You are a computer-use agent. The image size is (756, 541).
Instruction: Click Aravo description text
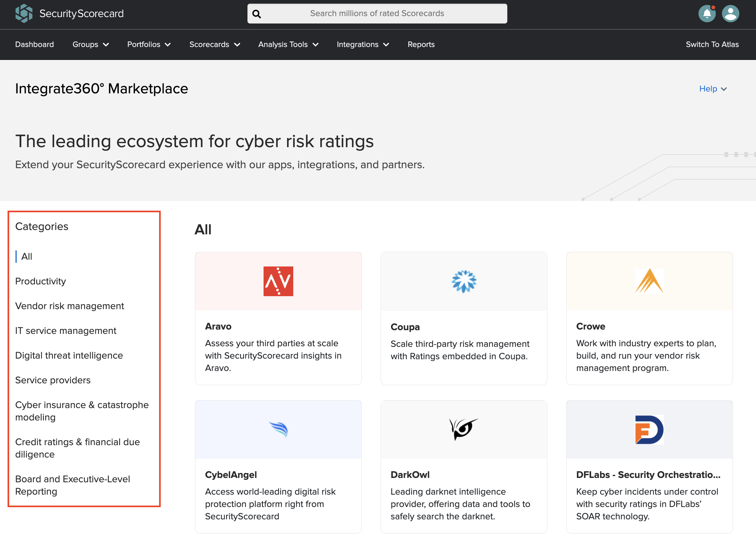click(273, 356)
